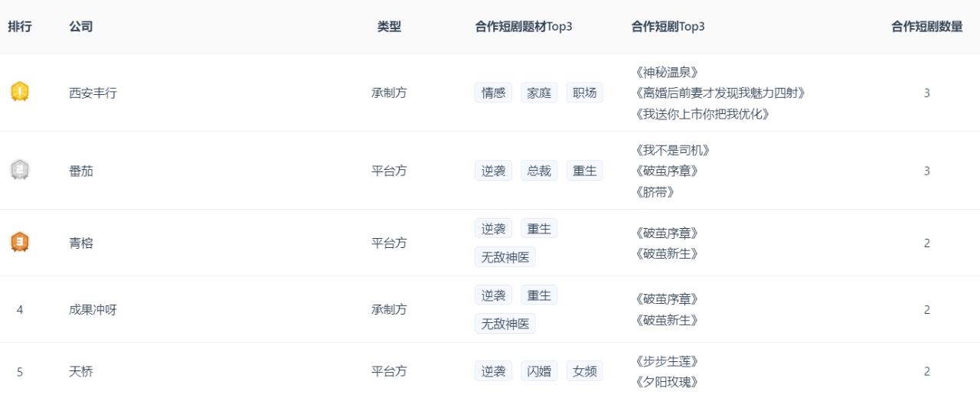Click the 女频 genre tag
Screen dimensions: 980x398
coord(584,372)
